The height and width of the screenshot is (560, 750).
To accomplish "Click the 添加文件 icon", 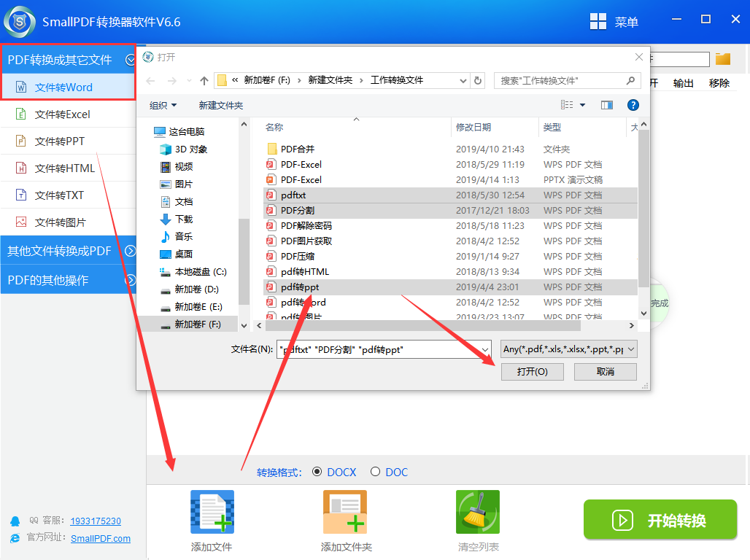I will click(212, 512).
